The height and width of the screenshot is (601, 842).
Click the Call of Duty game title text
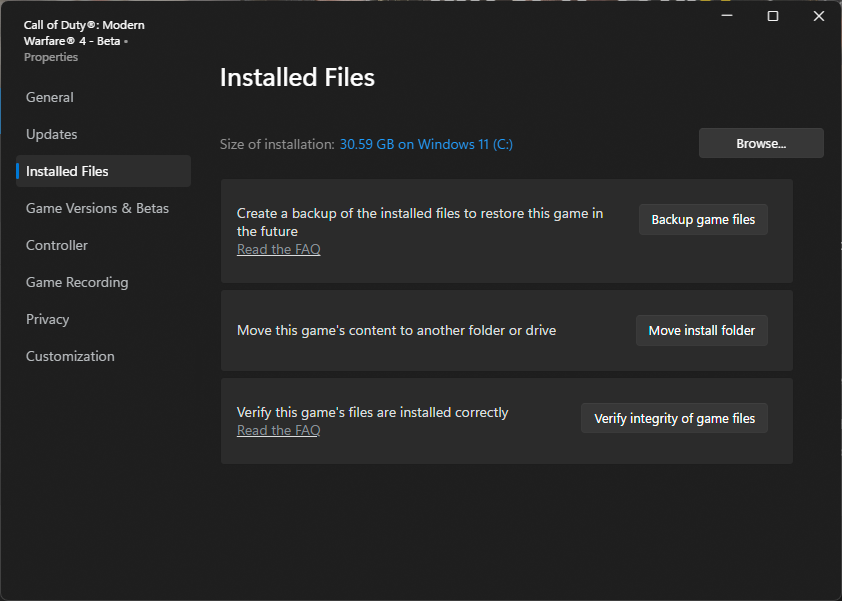click(84, 33)
